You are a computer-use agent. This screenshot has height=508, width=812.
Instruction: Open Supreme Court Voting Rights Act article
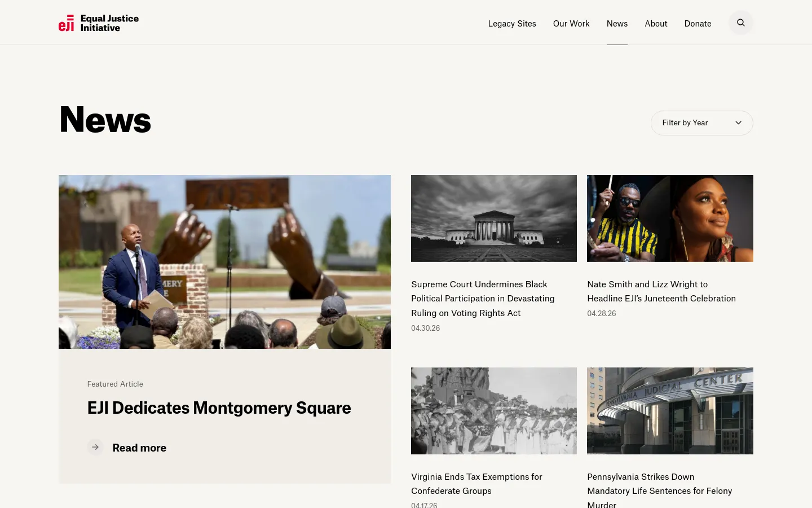(483, 299)
